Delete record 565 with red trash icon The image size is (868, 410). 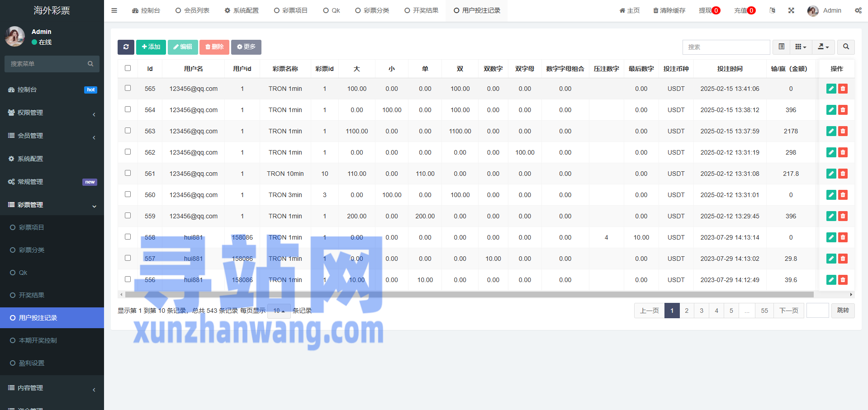(843, 89)
